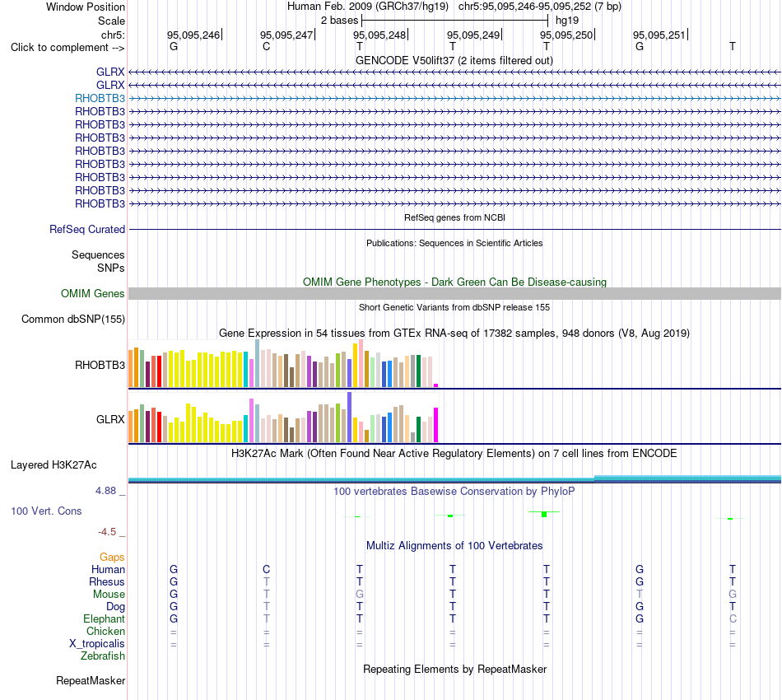This screenshot has height=700, width=782.
Task: Click the H3K27Ac Mark track title
Action: point(454,454)
